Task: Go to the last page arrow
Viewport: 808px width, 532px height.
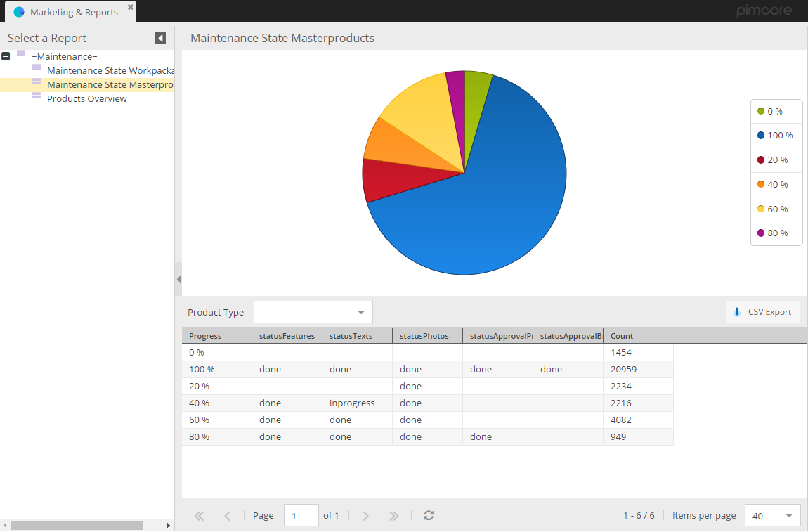Action: tap(394, 515)
